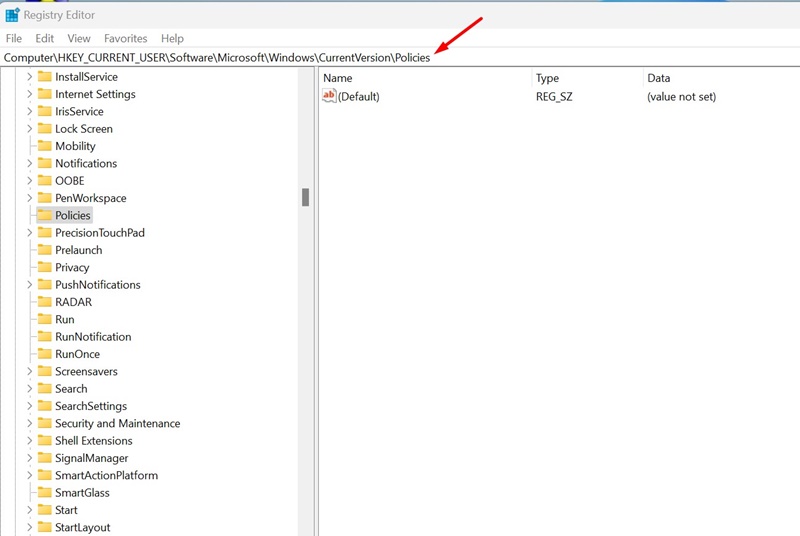This screenshot has height=536, width=800.
Task: Select the Privacy key in the tree
Action: (72, 267)
